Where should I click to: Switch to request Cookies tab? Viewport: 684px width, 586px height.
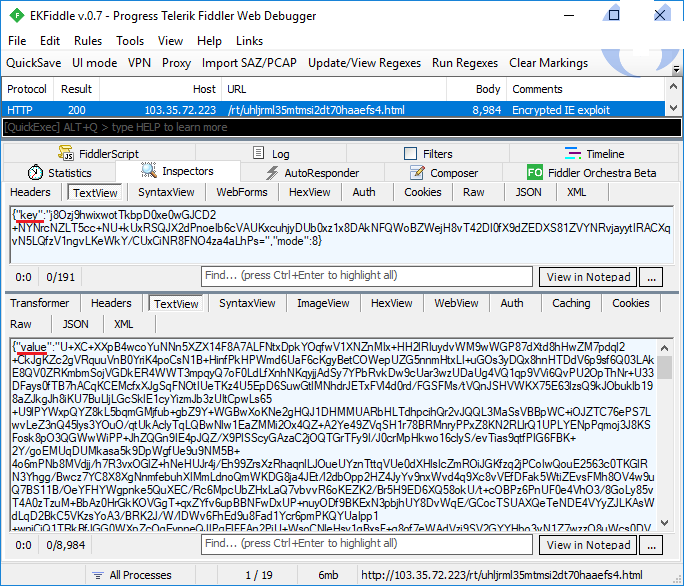pyautogui.click(x=422, y=192)
